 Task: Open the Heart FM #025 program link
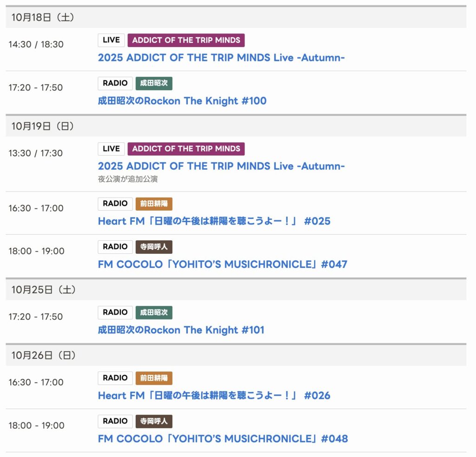click(214, 221)
